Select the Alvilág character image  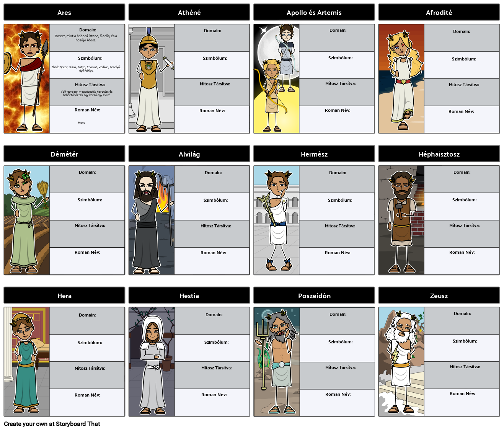point(152,220)
